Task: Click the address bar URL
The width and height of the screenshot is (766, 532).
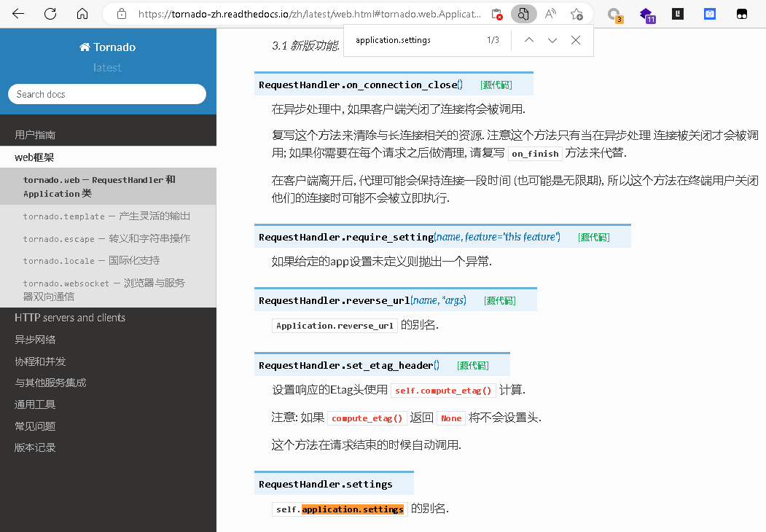Action: coord(309,14)
